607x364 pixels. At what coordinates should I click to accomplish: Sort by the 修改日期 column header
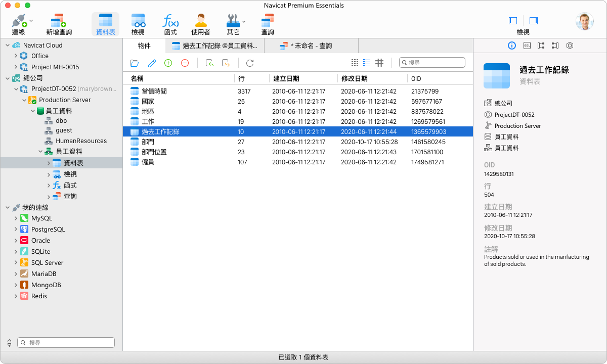coord(372,78)
